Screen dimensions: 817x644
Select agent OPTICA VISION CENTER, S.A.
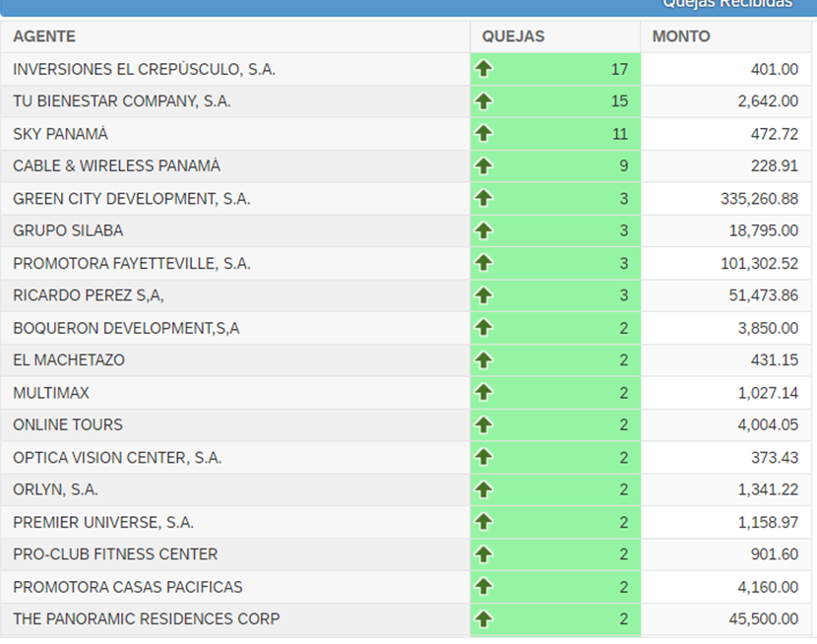[117, 458]
